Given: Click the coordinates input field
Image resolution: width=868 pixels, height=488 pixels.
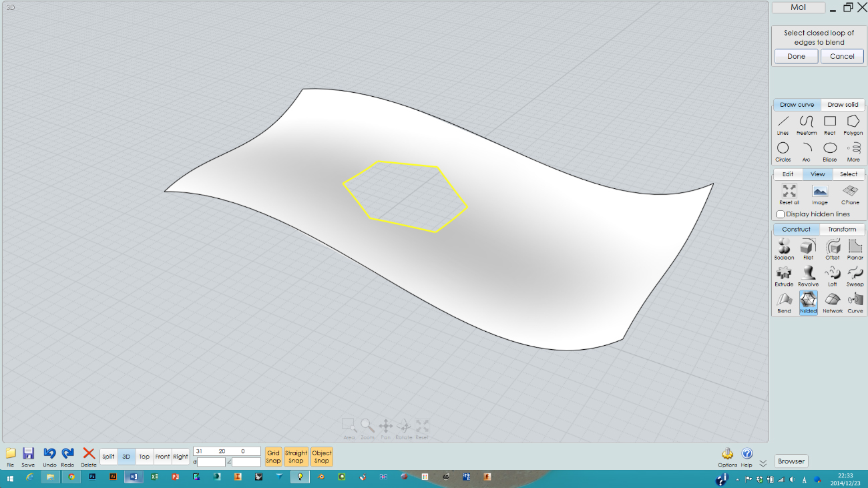Looking at the screenshot, I should 227,451.
